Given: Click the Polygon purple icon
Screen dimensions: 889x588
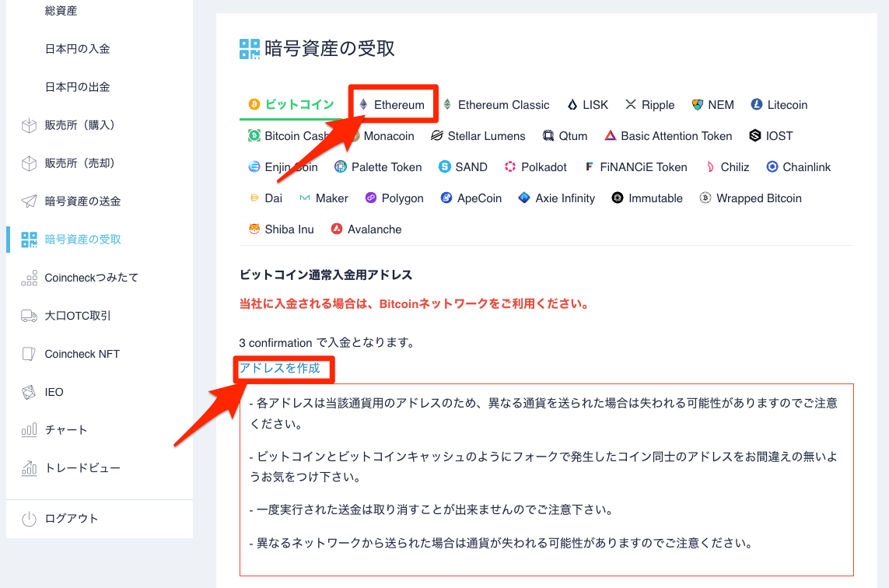Looking at the screenshot, I should [x=371, y=198].
